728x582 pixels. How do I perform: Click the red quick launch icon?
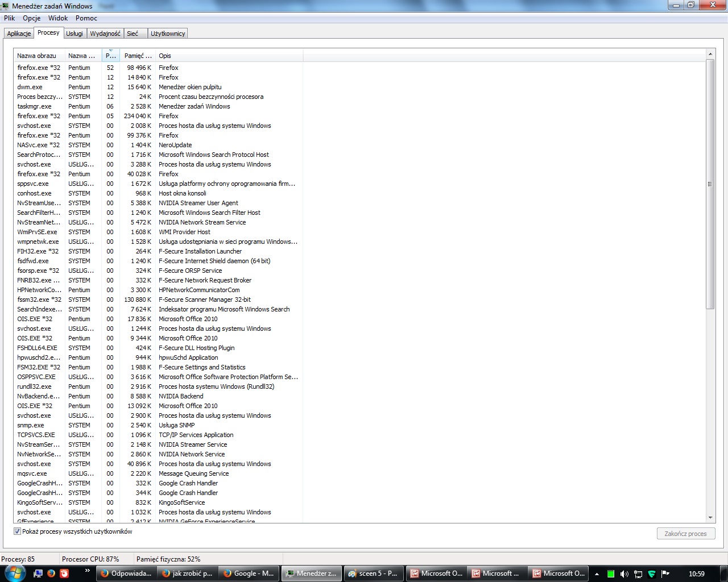coord(64,573)
